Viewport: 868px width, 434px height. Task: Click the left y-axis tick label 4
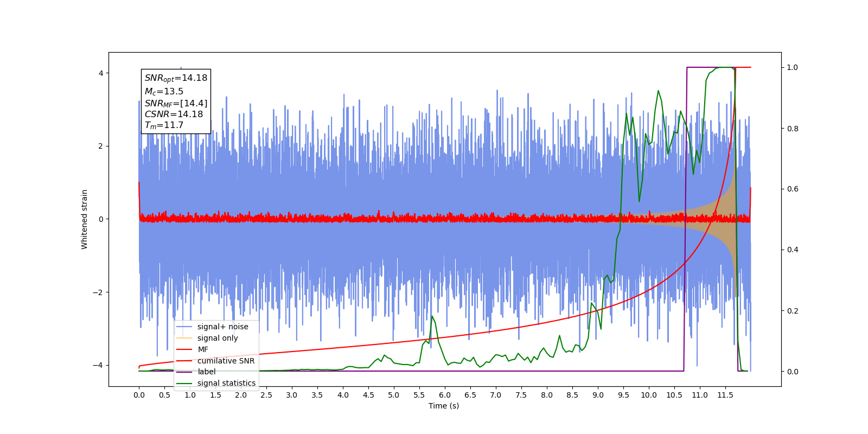click(x=101, y=73)
